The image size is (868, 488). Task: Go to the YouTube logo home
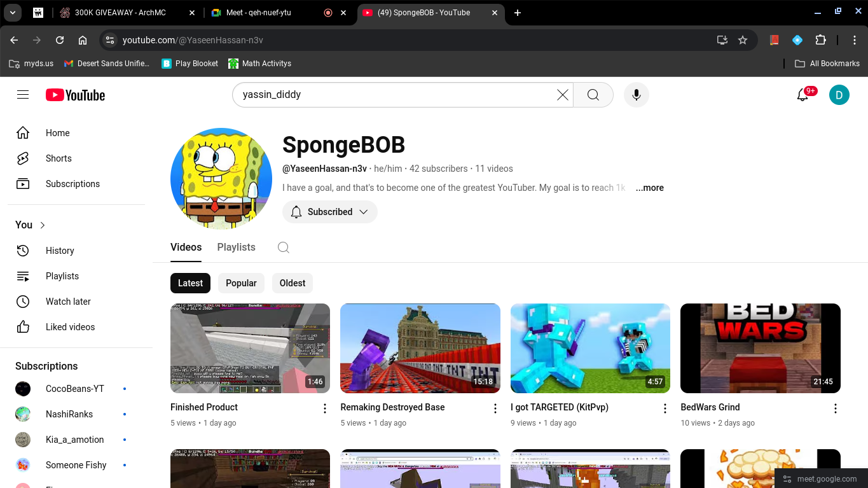[x=75, y=95]
